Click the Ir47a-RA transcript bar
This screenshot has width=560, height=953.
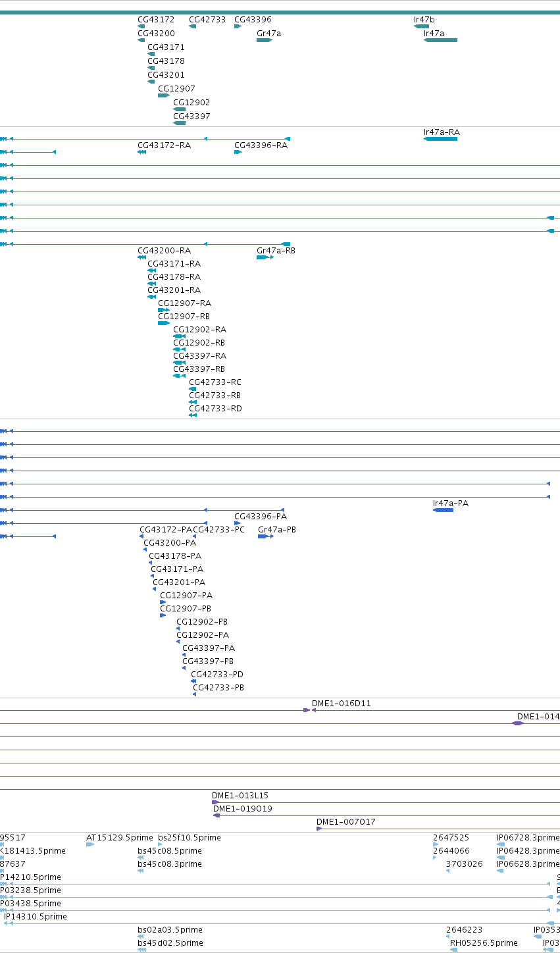pyautogui.click(x=440, y=139)
